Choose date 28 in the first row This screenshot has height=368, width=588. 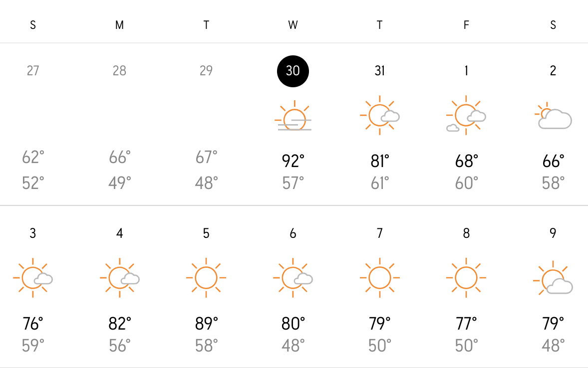click(120, 70)
